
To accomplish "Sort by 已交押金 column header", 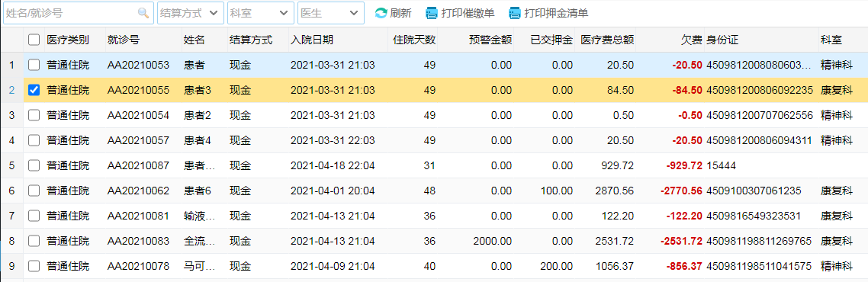I will [551, 40].
